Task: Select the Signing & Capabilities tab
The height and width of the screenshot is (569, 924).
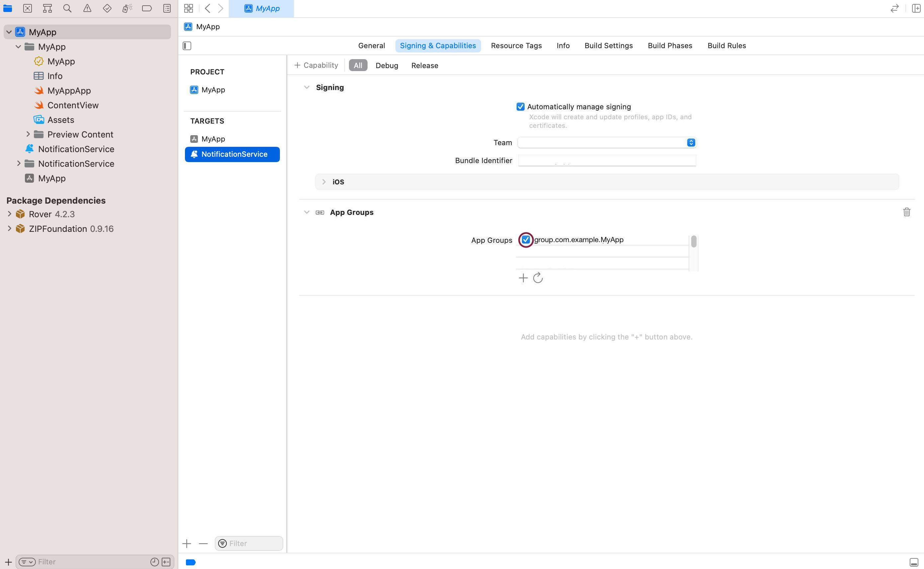Action: pos(438,46)
